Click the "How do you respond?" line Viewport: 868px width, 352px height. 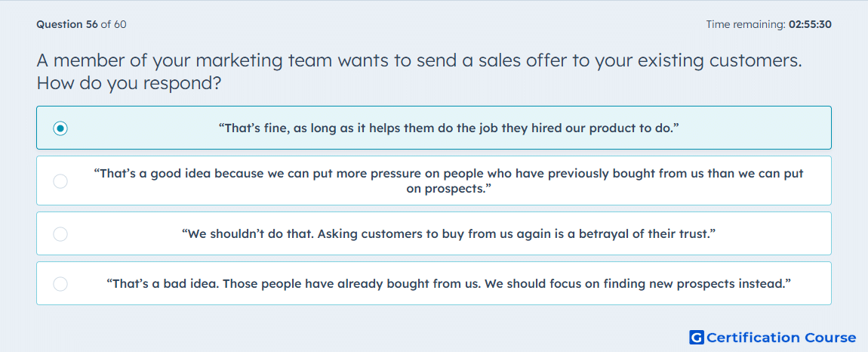(x=129, y=84)
